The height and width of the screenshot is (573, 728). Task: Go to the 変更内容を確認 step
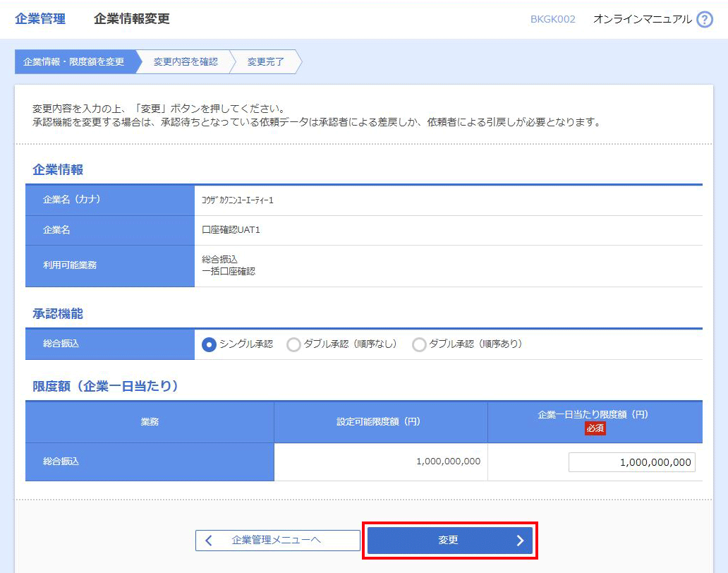(186, 62)
